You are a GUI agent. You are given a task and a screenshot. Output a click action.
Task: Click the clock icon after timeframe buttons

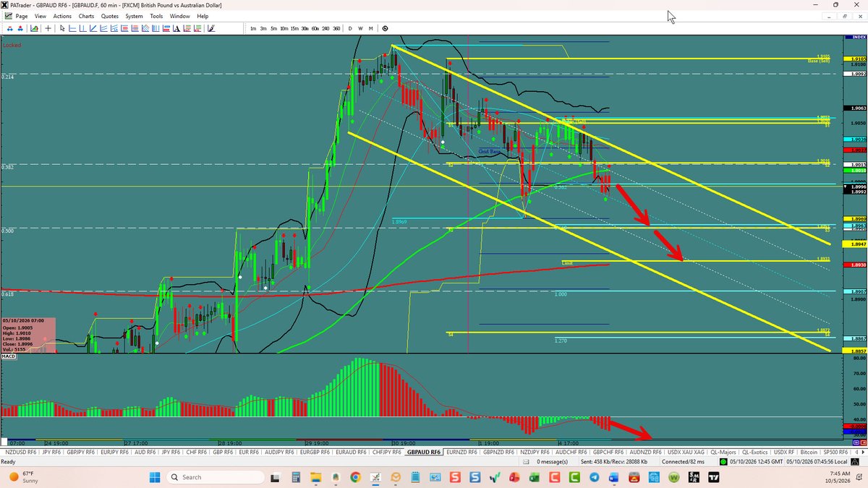click(385, 28)
